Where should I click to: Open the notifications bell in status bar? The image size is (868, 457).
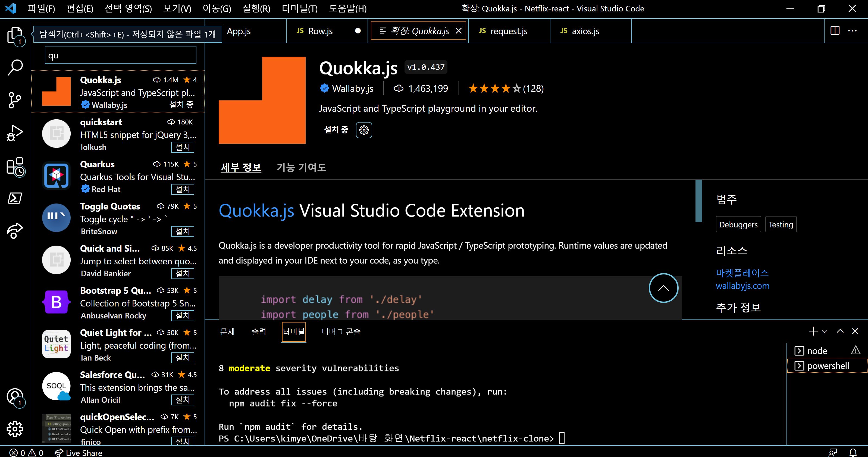pyautogui.click(x=853, y=453)
